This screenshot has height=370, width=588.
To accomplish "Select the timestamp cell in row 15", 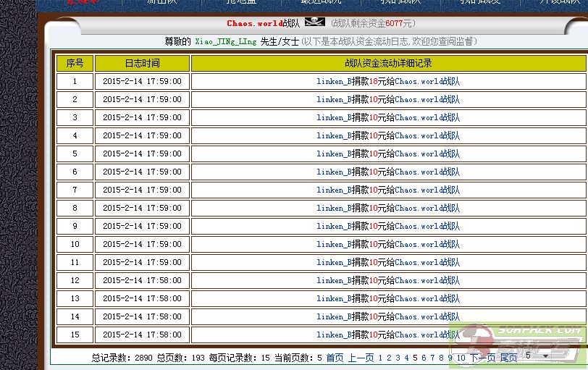I will click(142, 335).
